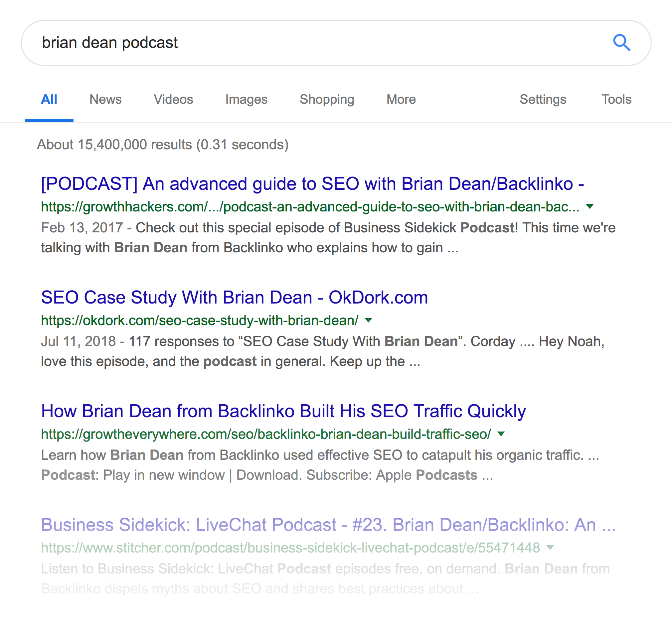
Task: Click the growtheverywhere.com result URL
Action: coord(266,434)
